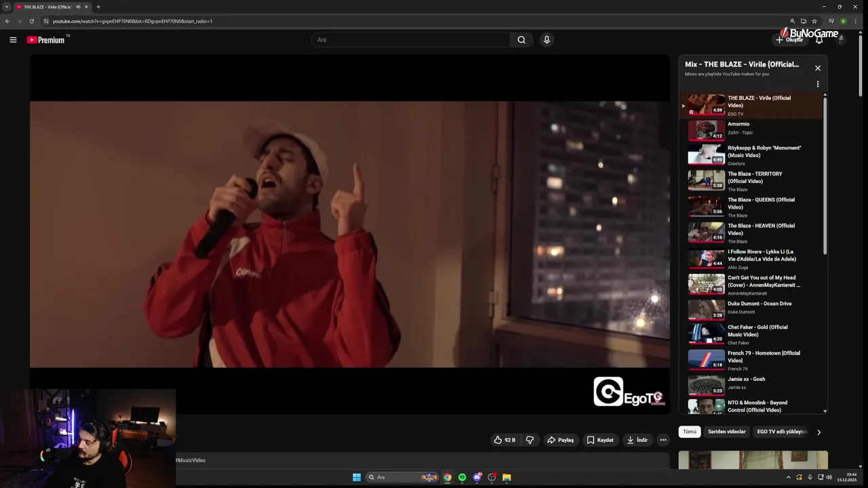The width and height of the screenshot is (868, 488).
Task: Bookmark this page with star icon
Action: (814, 21)
